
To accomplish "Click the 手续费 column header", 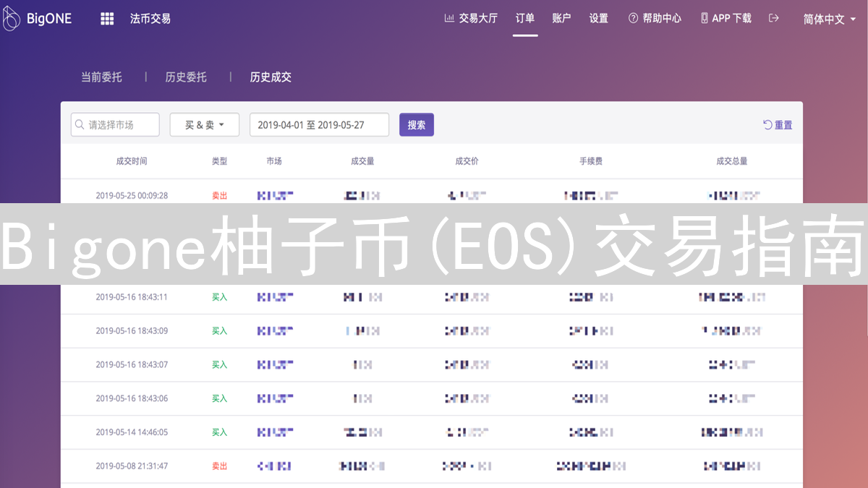I will pyautogui.click(x=591, y=161).
